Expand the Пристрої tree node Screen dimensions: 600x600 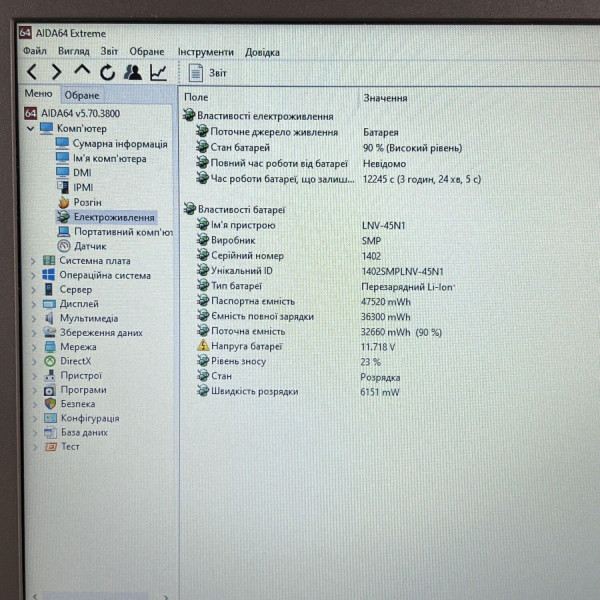tap(34, 376)
